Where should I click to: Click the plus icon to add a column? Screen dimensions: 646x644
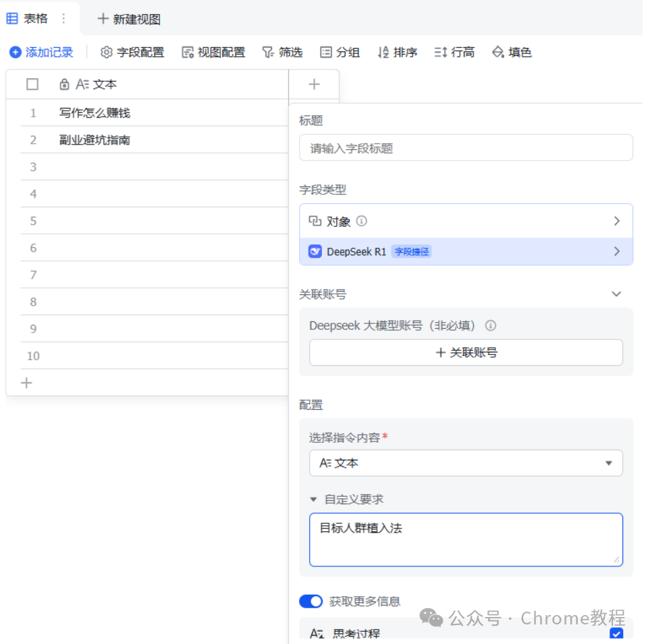click(314, 84)
